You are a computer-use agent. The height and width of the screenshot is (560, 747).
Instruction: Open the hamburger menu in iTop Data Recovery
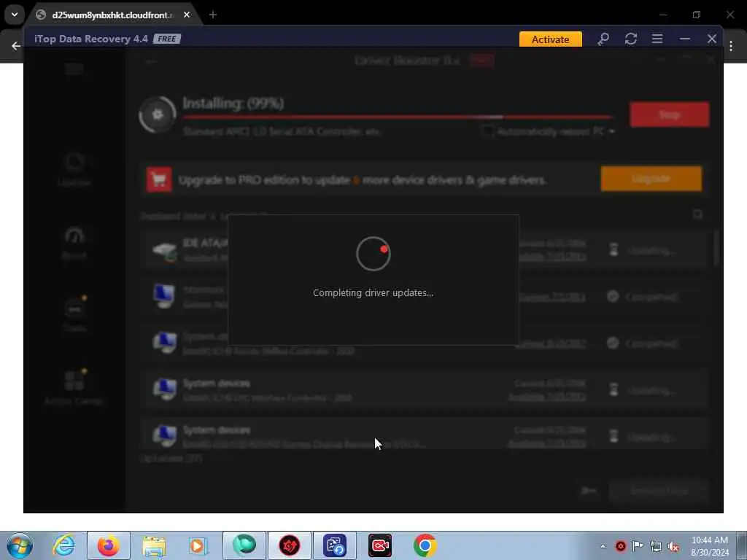coord(657,39)
